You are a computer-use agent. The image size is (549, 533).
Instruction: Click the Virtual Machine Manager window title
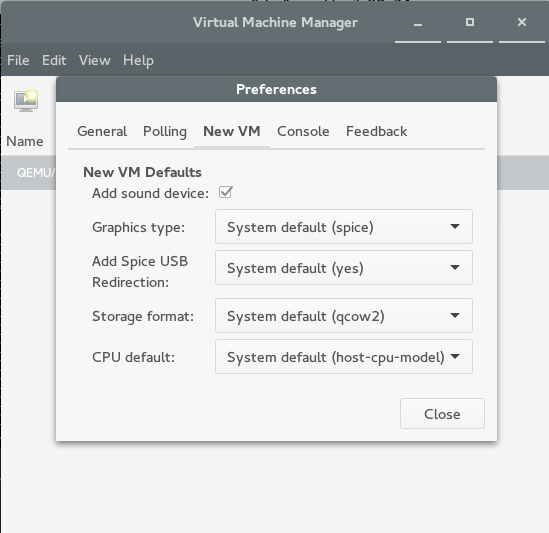pos(275,23)
